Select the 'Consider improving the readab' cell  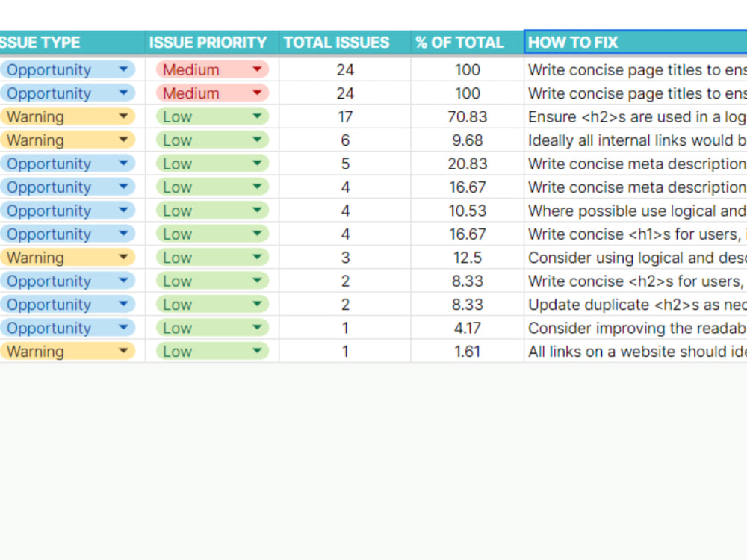(x=636, y=328)
